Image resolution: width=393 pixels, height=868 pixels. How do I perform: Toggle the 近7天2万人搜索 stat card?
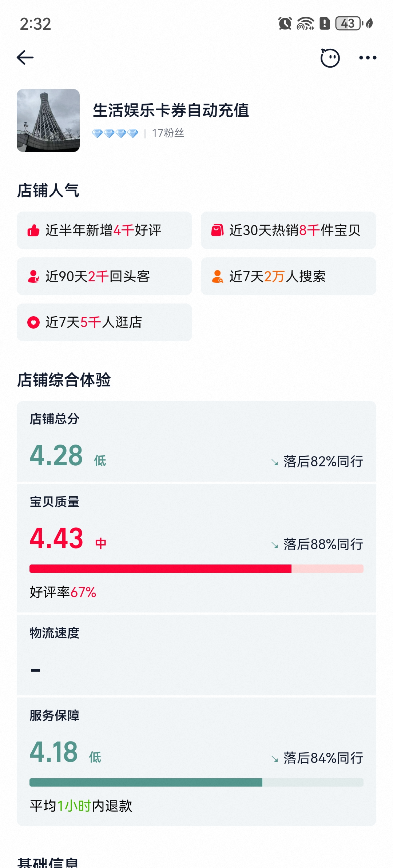[288, 276]
